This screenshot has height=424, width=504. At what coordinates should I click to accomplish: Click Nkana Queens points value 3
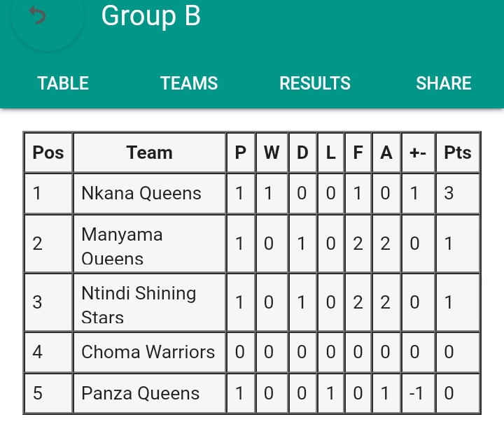click(x=449, y=193)
